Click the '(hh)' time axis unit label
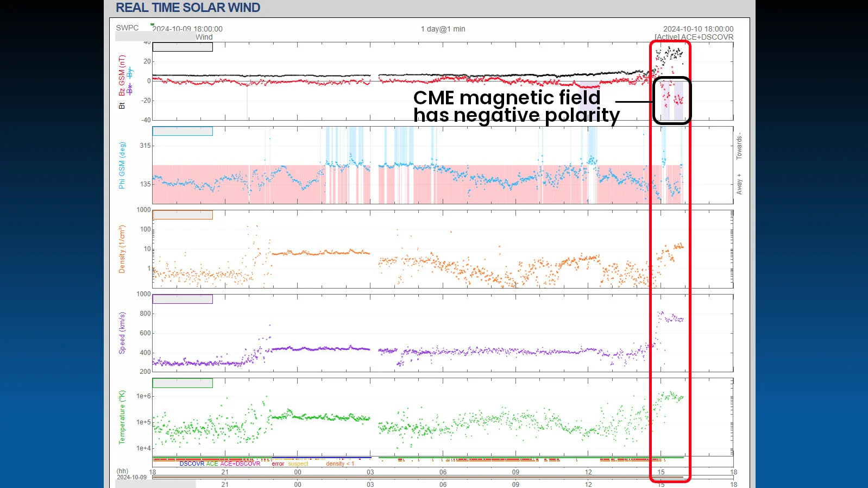 click(x=122, y=471)
